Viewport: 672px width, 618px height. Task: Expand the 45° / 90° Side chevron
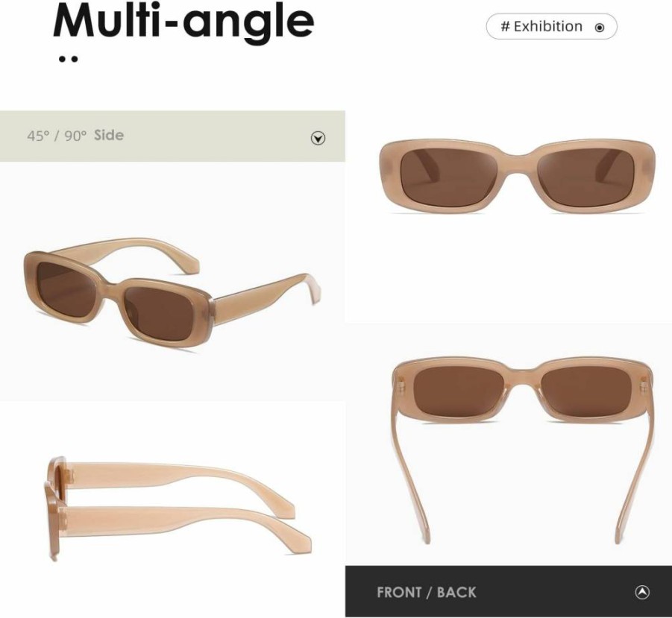[318, 138]
